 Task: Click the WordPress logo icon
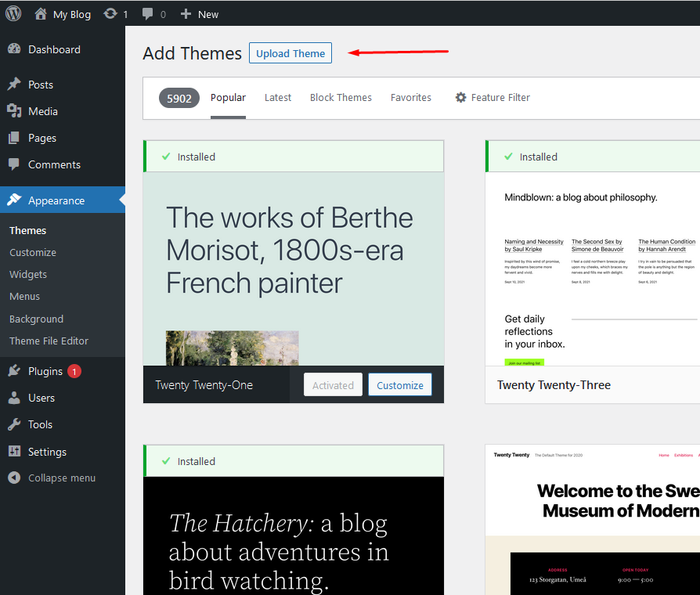(x=13, y=14)
